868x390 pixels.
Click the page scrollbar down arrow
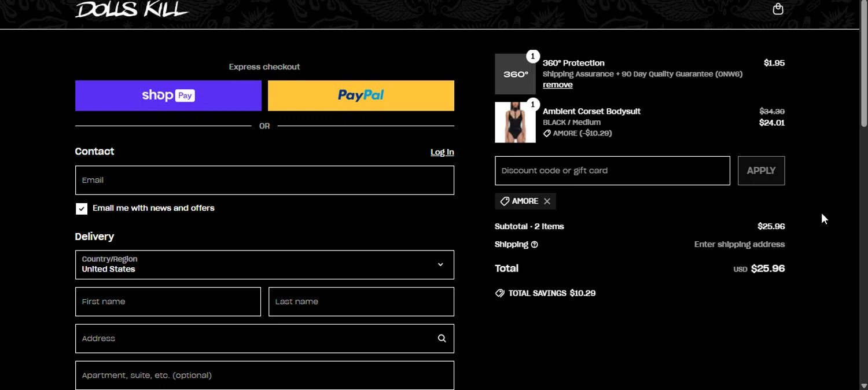coord(864,386)
